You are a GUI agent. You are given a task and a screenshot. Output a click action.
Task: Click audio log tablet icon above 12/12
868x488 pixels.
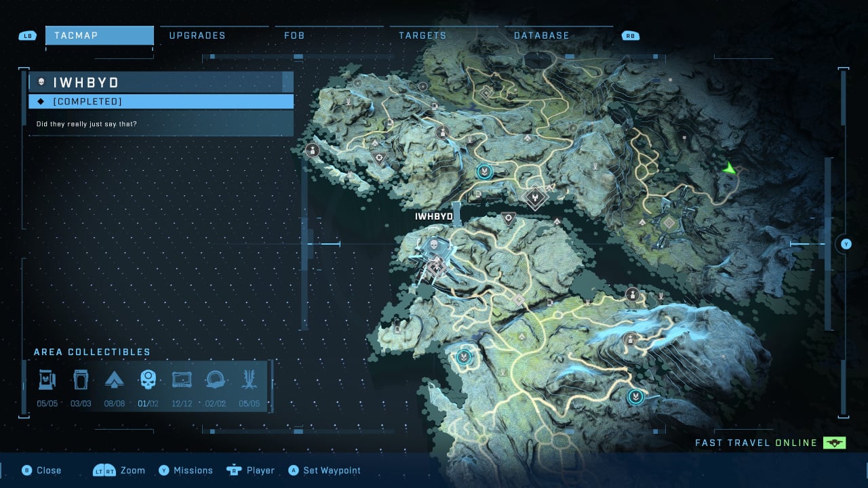point(182,380)
